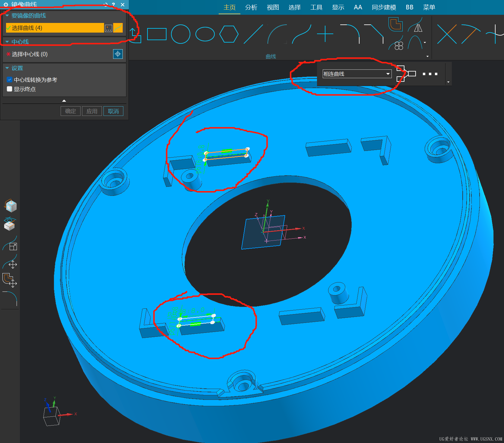Select the Rectangle sketch tool
504x443 pixels.
[157, 34]
